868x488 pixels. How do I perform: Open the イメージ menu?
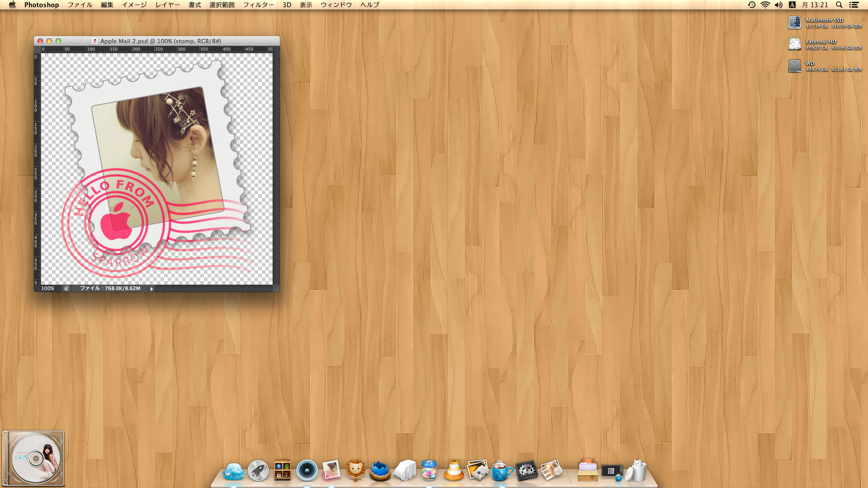134,5
